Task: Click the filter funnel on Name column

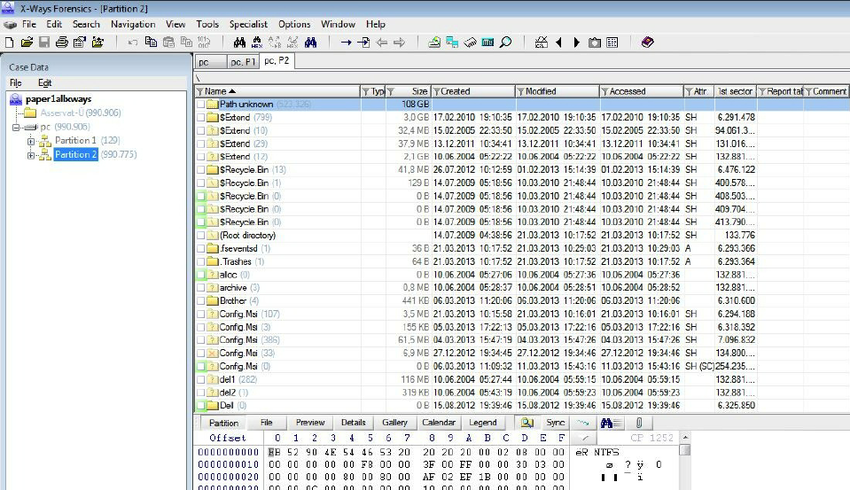Action: click(199, 92)
